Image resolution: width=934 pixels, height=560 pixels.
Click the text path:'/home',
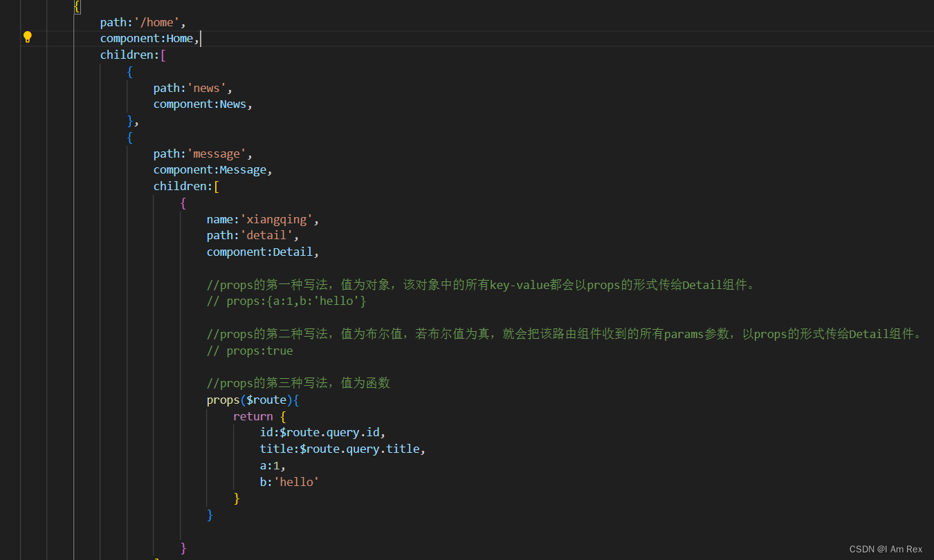pos(143,22)
